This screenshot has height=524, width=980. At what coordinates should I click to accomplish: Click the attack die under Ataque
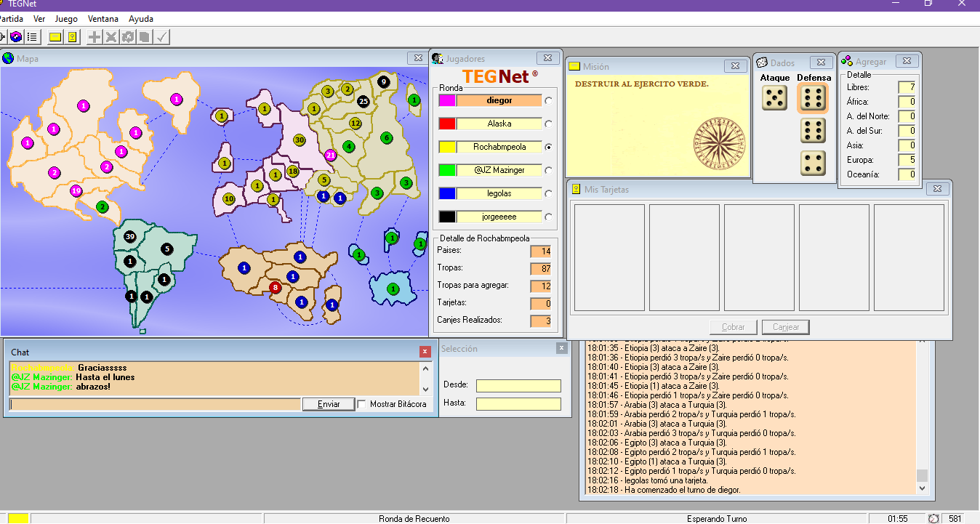[774, 98]
